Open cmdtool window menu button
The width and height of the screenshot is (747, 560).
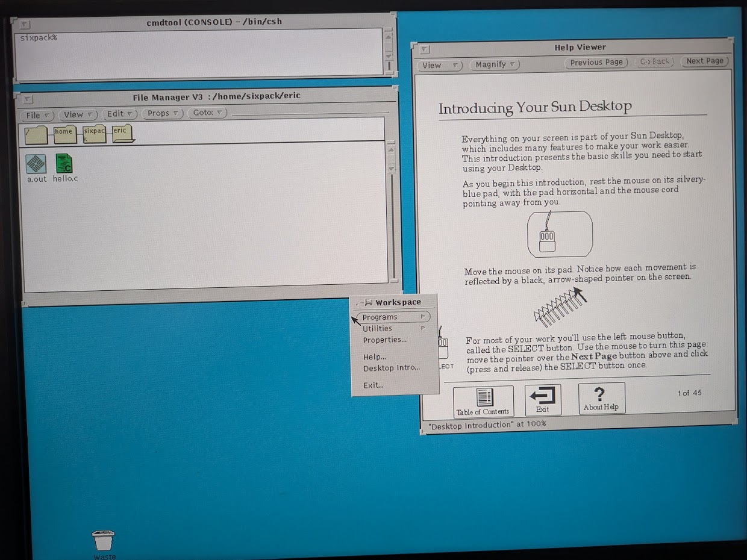click(x=25, y=25)
